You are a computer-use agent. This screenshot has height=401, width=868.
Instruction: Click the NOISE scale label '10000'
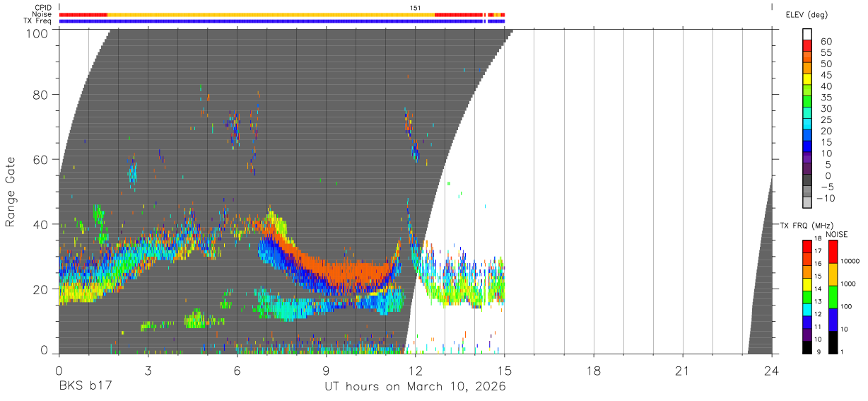coord(849,262)
